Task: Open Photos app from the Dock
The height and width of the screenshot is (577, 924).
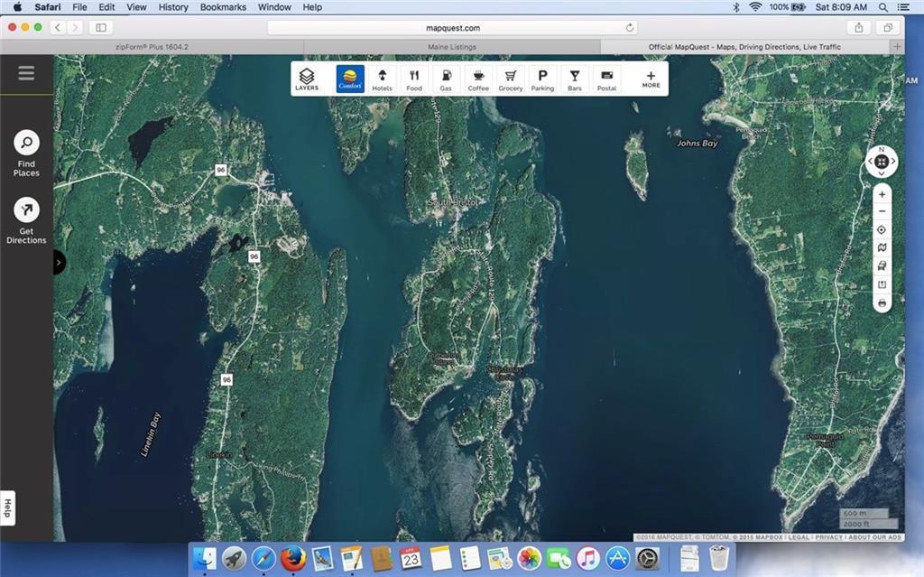Action: (529, 558)
